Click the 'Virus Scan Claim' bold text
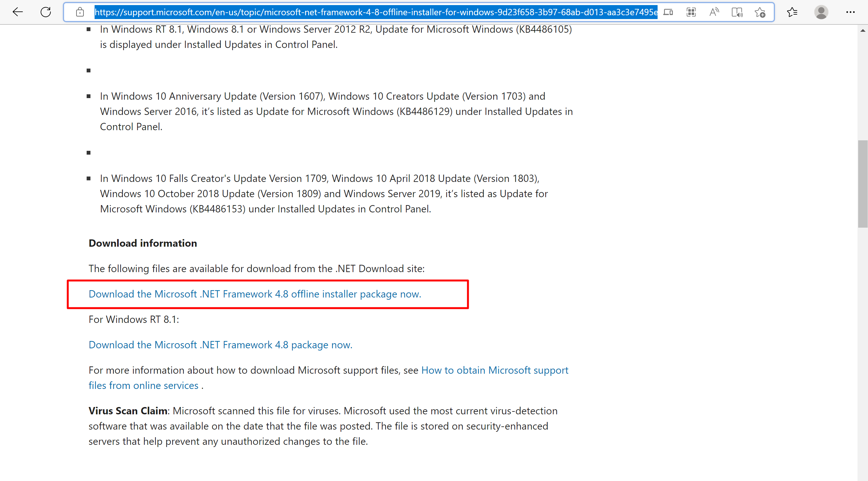 pyautogui.click(x=128, y=411)
